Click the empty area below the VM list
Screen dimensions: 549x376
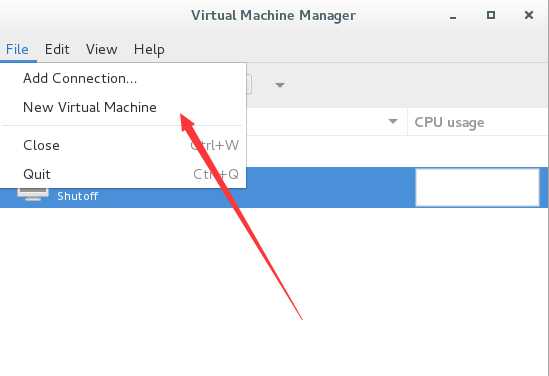tap(274, 291)
